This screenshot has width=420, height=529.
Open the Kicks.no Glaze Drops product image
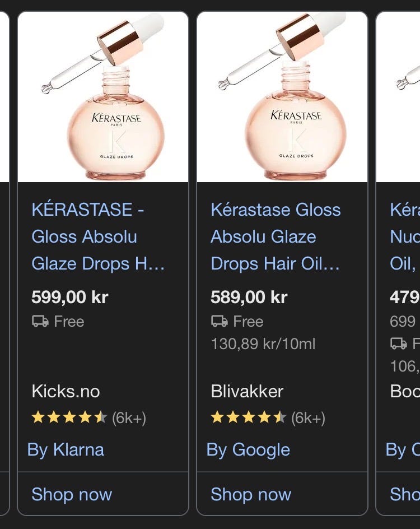103,97
